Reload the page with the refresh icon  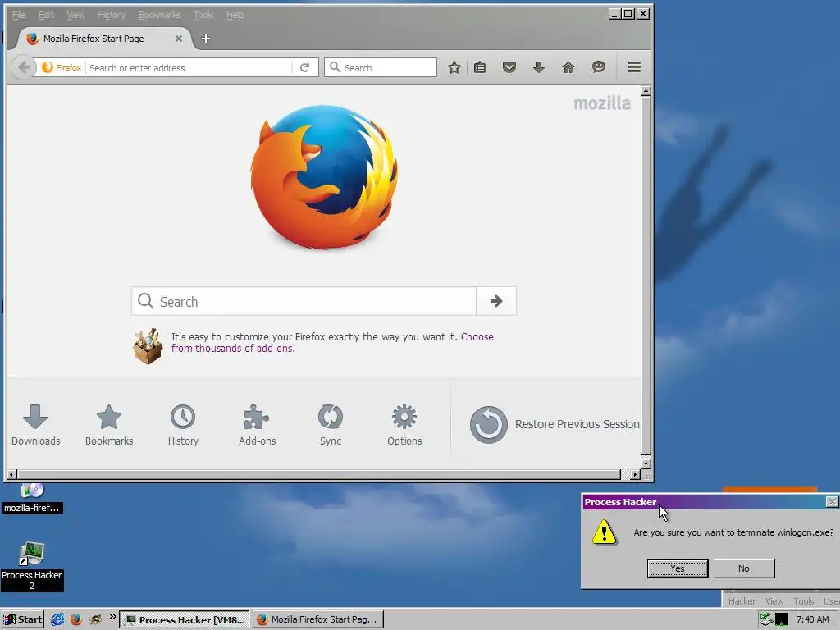305,67
